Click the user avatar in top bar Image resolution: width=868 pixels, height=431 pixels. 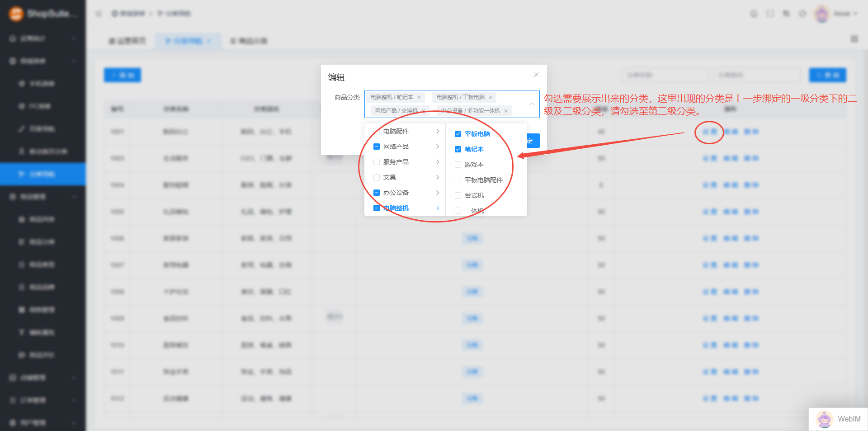821,14
